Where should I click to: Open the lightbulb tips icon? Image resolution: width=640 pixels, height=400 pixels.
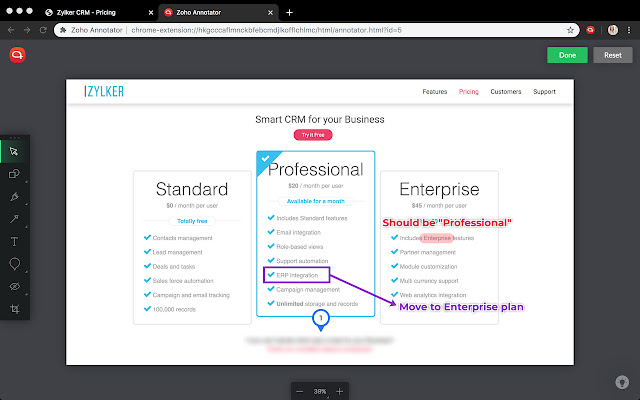coord(622,382)
